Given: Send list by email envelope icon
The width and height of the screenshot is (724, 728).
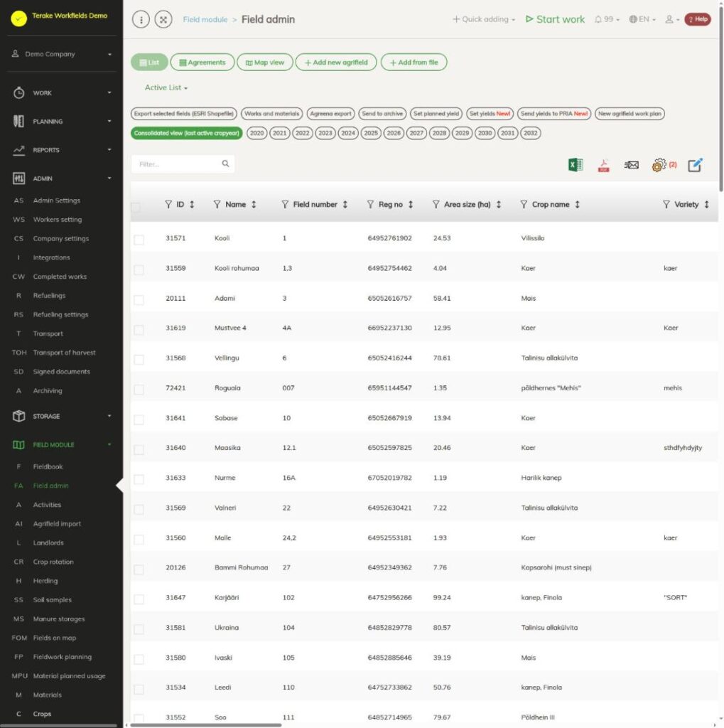Looking at the screenshot, I should 631,165.
